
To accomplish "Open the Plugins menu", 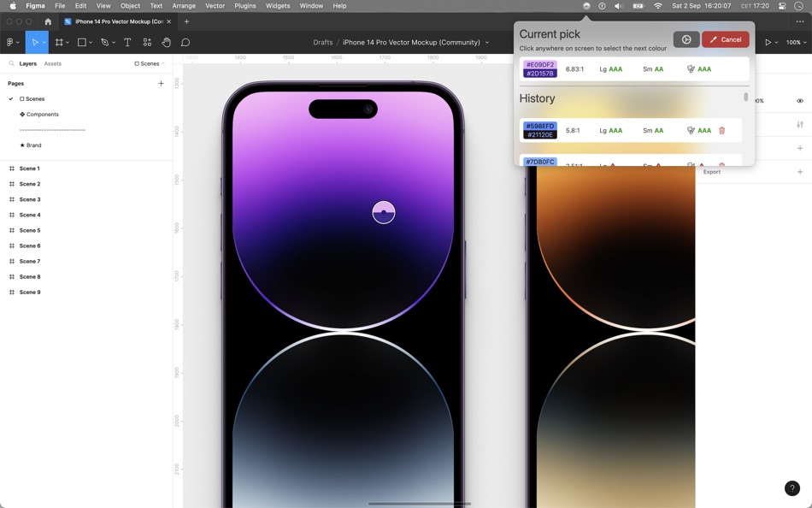I will click(x=245, y=6).
